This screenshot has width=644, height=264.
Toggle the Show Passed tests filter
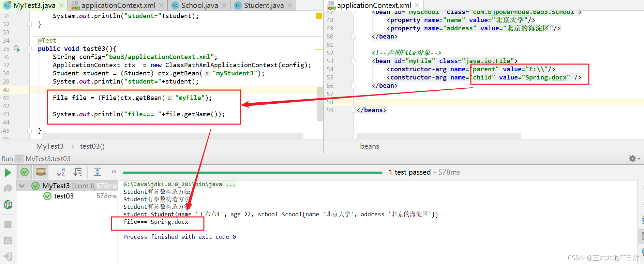[x=25, y=172]
